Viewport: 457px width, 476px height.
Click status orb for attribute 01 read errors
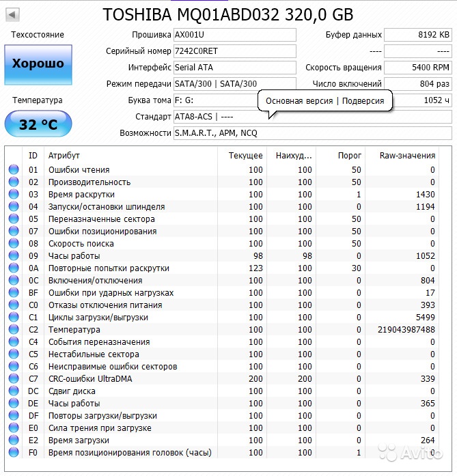14,169
